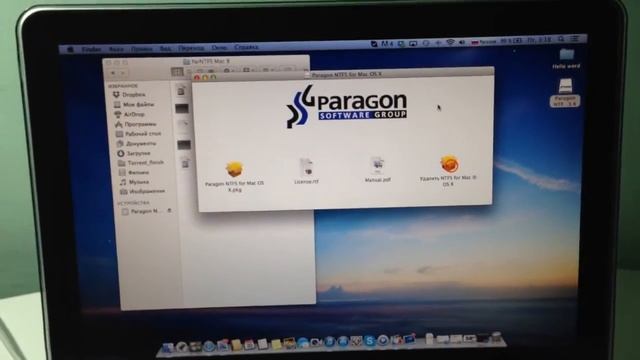
Task: Open the keyboard input language menu
Action: 484,42
